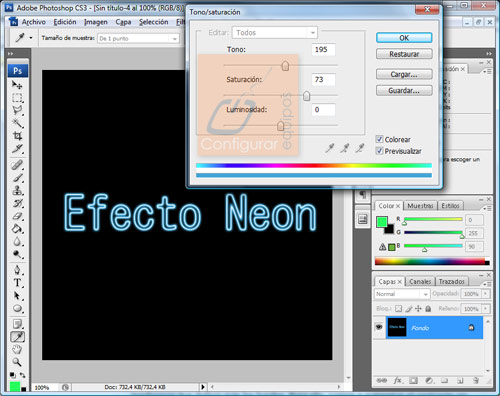
Task: Switch to the Canales tab
Action: click(420, 282)
